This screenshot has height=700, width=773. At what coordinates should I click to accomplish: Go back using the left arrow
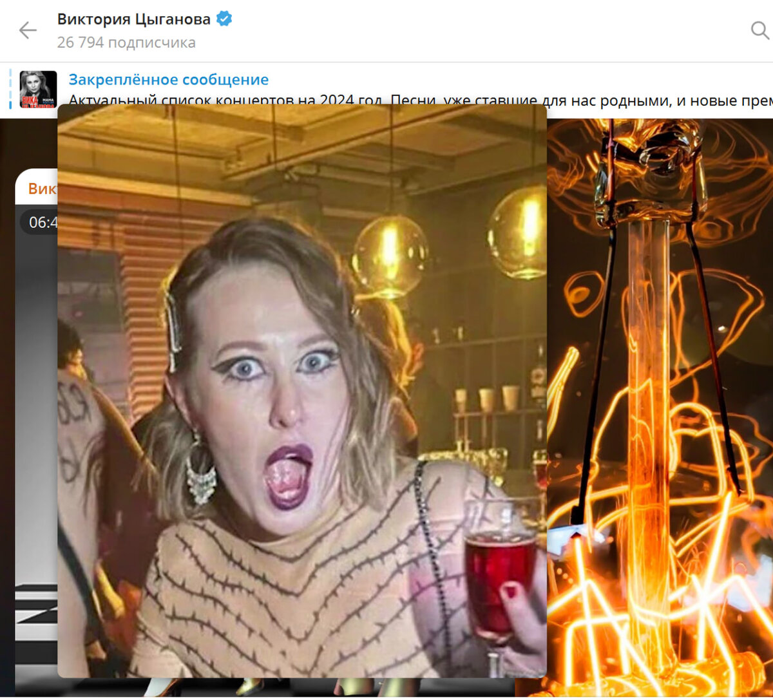(28, 30)
